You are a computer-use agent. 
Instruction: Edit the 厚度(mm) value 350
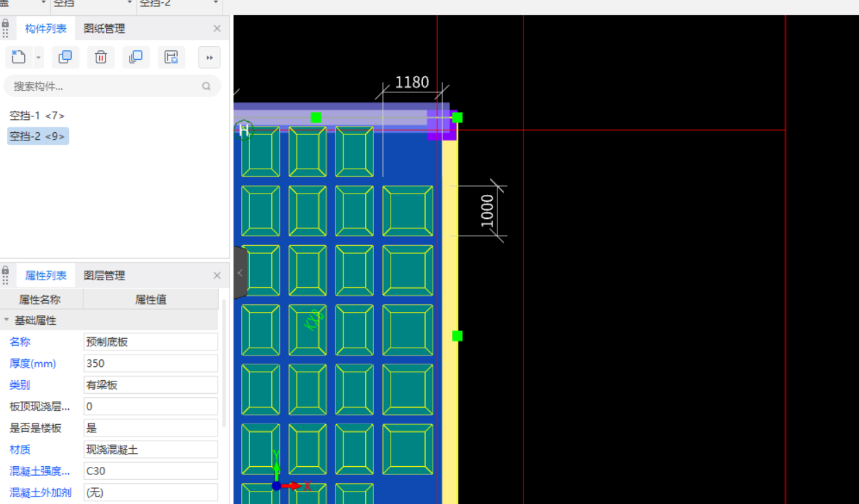151,363
